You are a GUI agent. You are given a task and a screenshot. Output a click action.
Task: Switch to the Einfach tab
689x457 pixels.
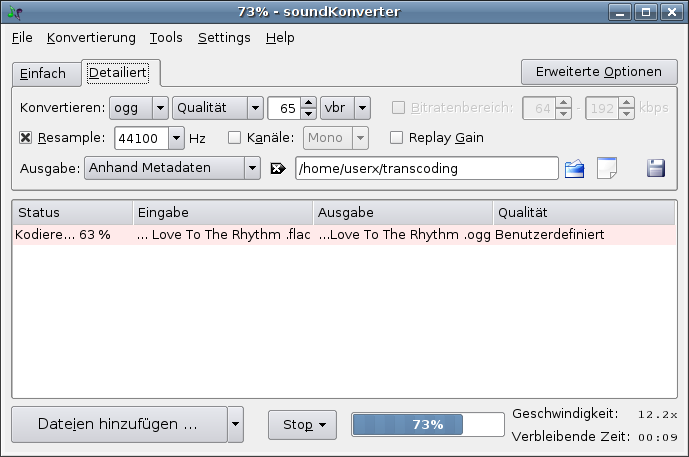[43, 74]
